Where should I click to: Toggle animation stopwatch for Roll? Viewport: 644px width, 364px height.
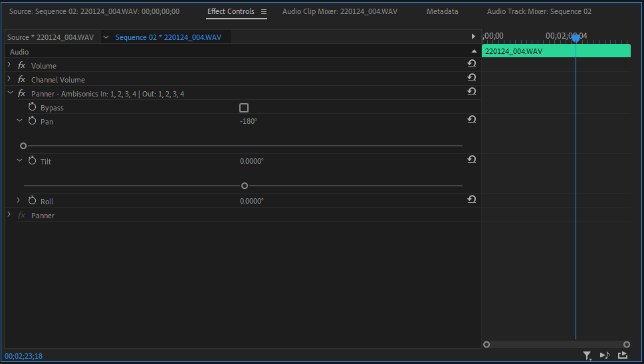coord(32,201)
